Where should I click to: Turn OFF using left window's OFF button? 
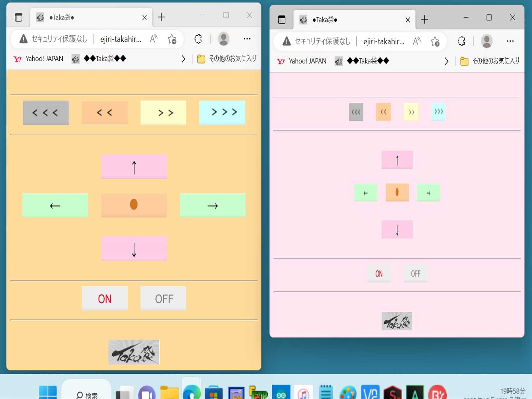163,298
